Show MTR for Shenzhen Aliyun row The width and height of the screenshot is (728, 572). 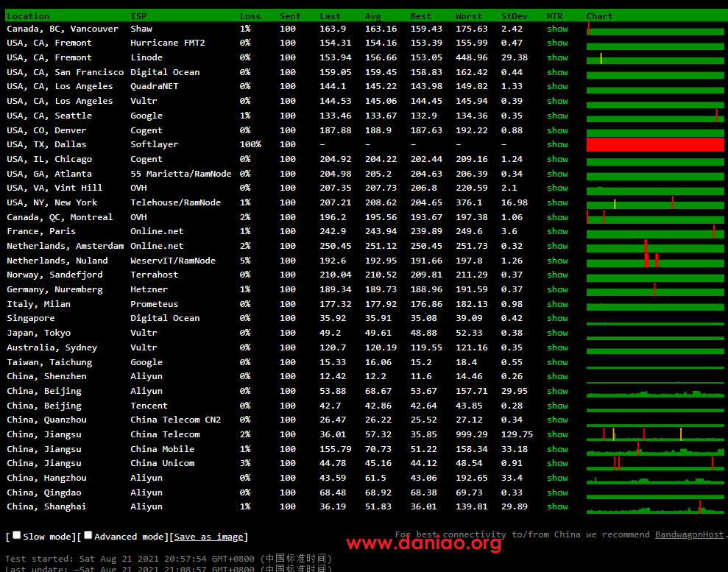[x=557, y=376]
